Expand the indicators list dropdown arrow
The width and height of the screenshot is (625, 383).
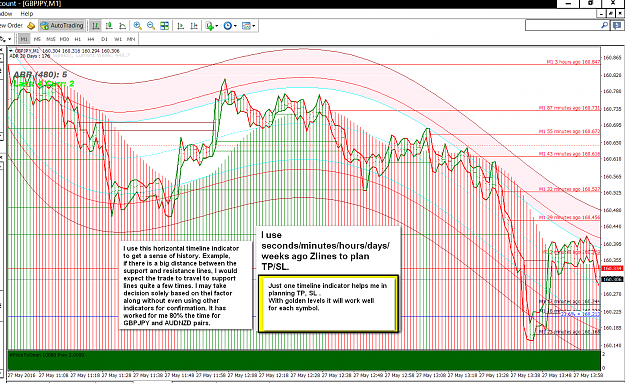(x=216, y=26)
